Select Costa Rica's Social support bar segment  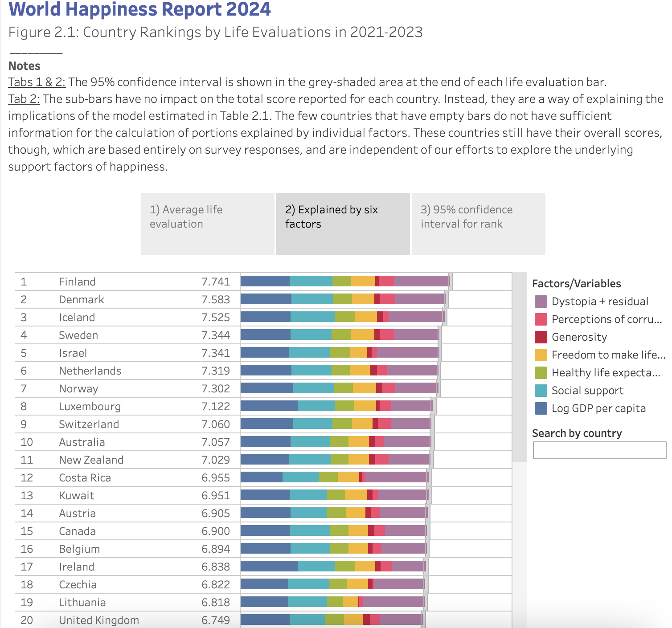(x=300, y=477)
